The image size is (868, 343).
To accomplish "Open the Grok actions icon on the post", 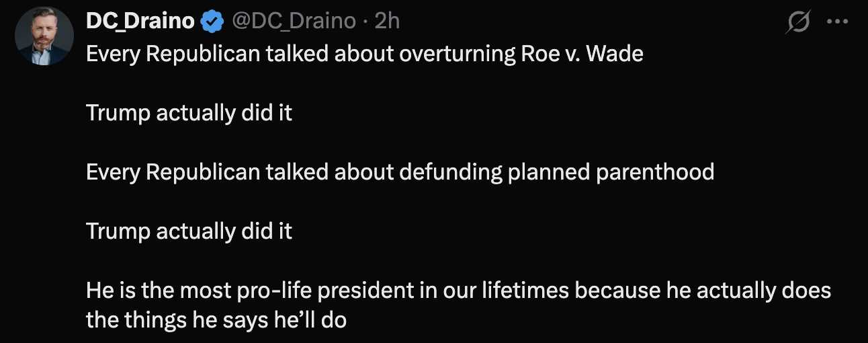I will 798,23.
